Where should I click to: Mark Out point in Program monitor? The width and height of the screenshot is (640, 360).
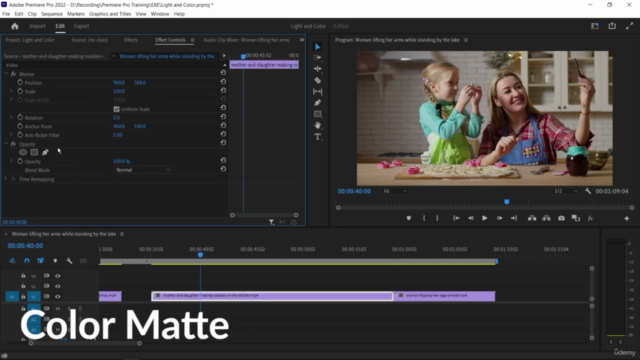coord(437,218)
